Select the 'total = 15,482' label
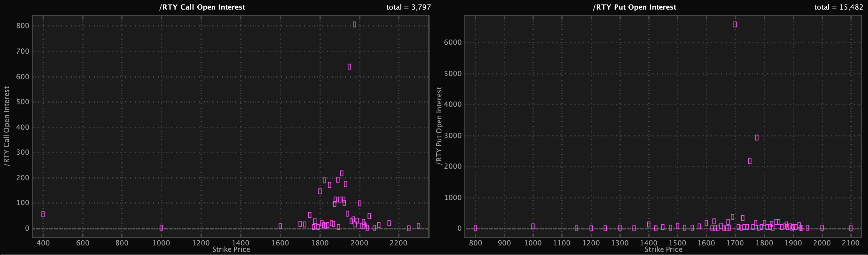 [x=839, y=7]
